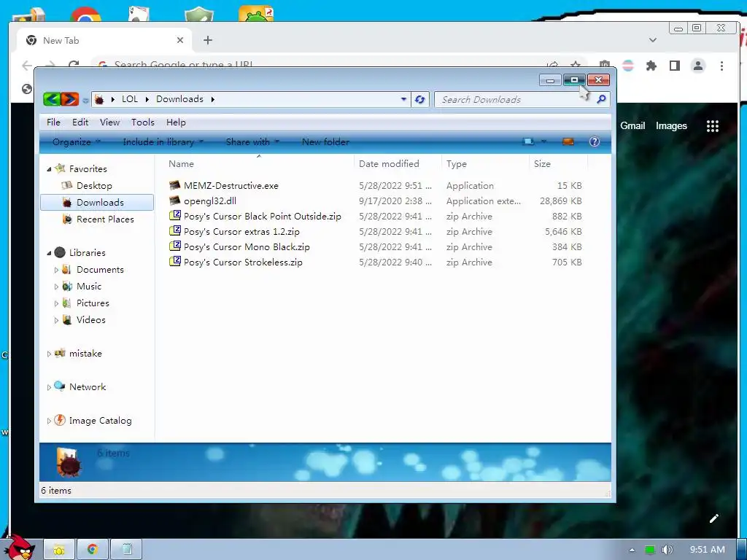Open the Help menu

[176, 122]
